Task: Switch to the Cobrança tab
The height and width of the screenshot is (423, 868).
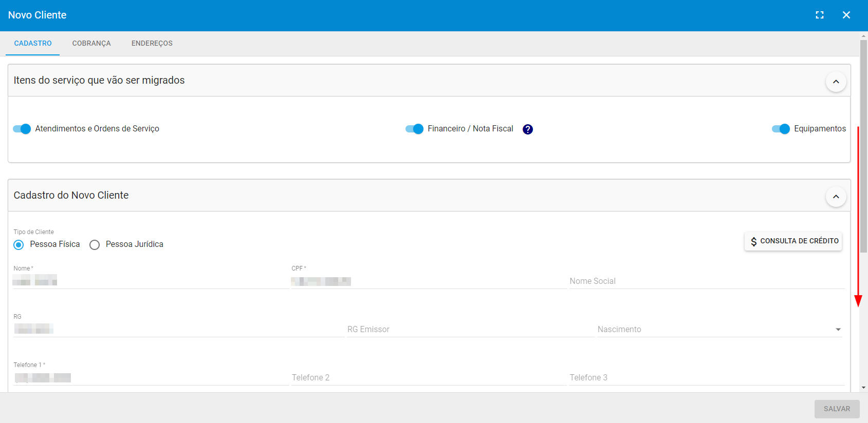Action: pos(91,44)
